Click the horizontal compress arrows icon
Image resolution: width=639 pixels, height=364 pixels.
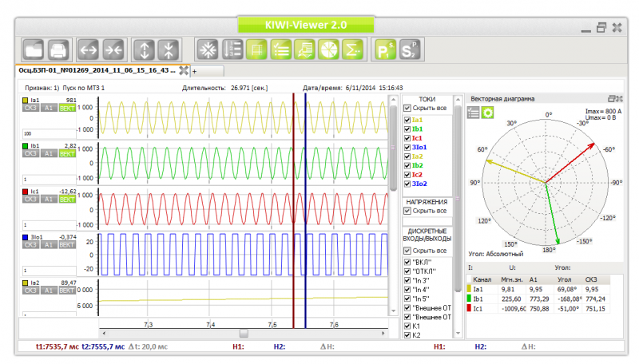(113, 50)
